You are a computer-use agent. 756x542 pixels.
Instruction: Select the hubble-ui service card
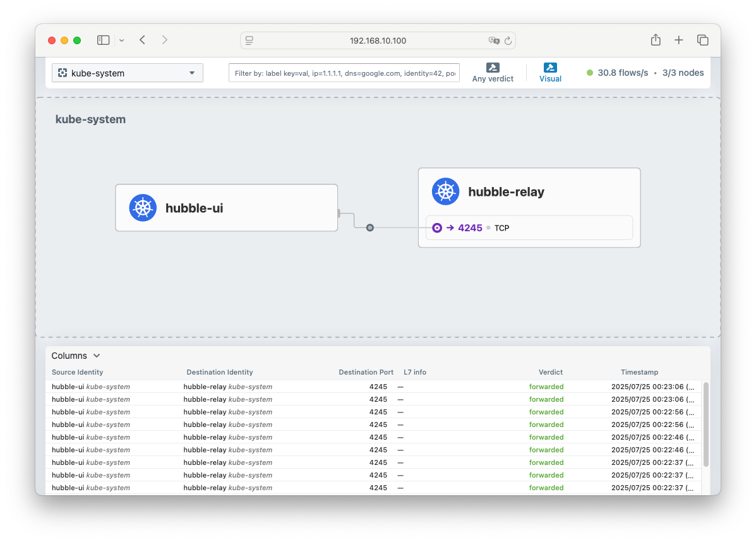click(x=227, y=208)
